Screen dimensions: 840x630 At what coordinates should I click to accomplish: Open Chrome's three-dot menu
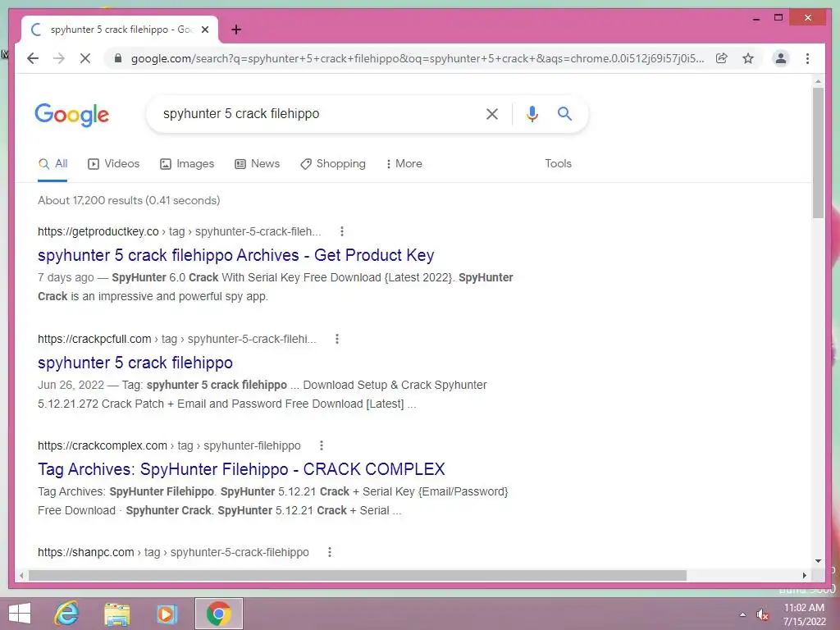pos(807,58)
